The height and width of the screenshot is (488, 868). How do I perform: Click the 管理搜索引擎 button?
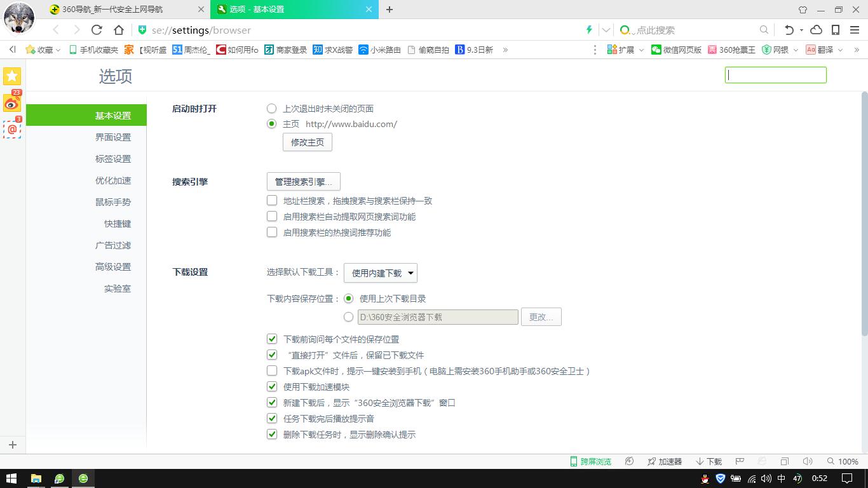coord(304,182)
